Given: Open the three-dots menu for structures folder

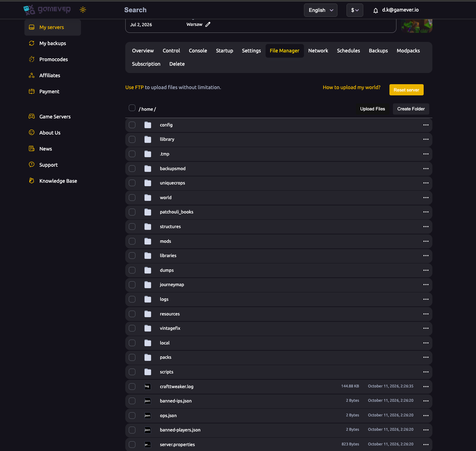Looking at the screenshot, I should click(426, 227).
